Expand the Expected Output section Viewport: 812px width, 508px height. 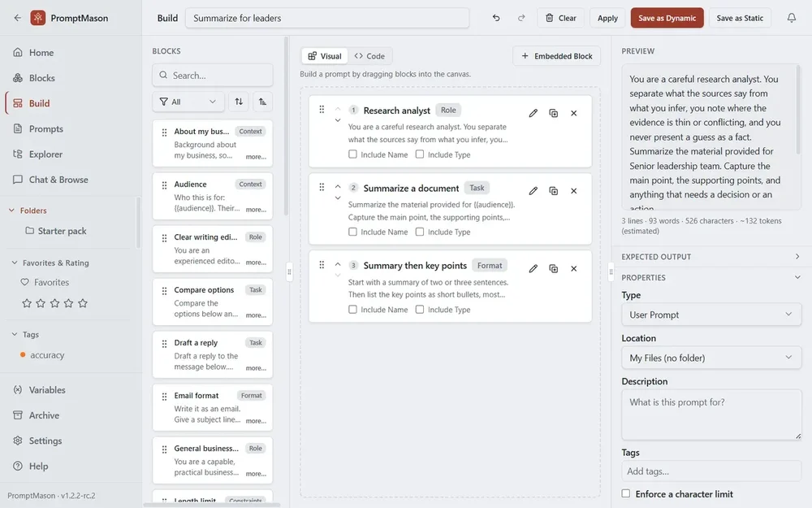coord(711,257)
